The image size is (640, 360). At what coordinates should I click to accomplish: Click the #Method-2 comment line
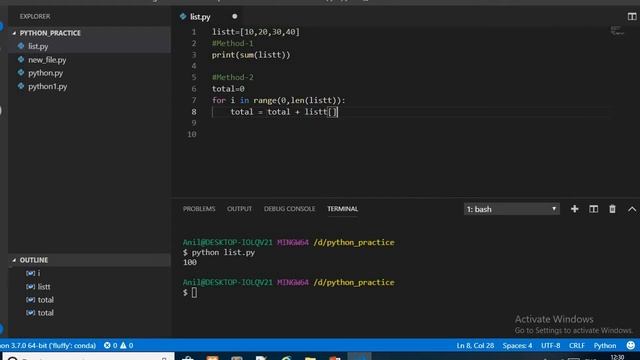(232, 77)
